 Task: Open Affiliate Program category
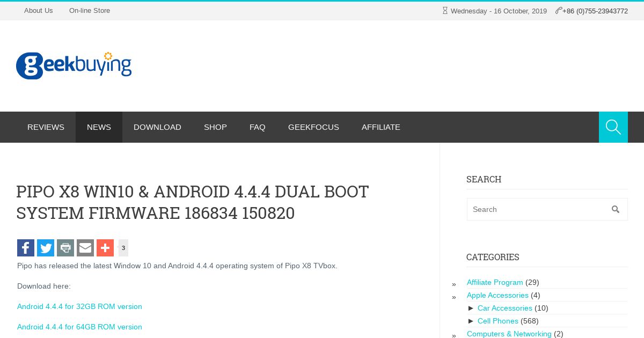(x=495, y=282)
